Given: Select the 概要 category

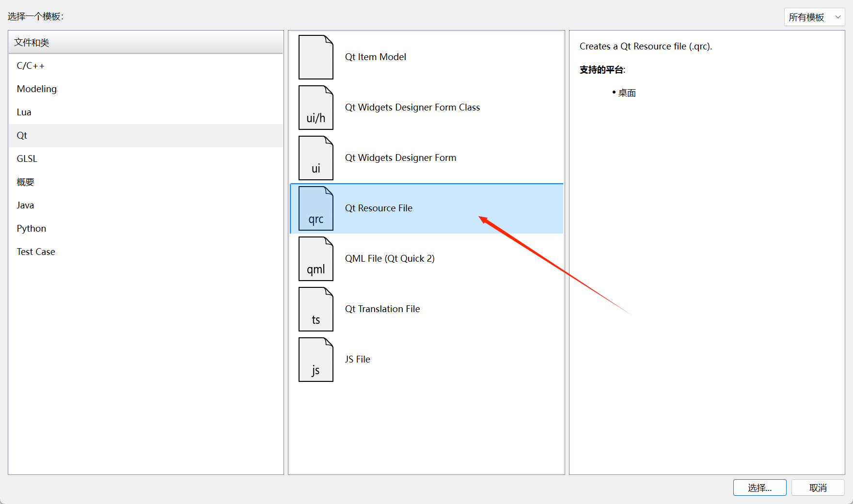Looking at the screenshot, I should [x=145, y=182].
